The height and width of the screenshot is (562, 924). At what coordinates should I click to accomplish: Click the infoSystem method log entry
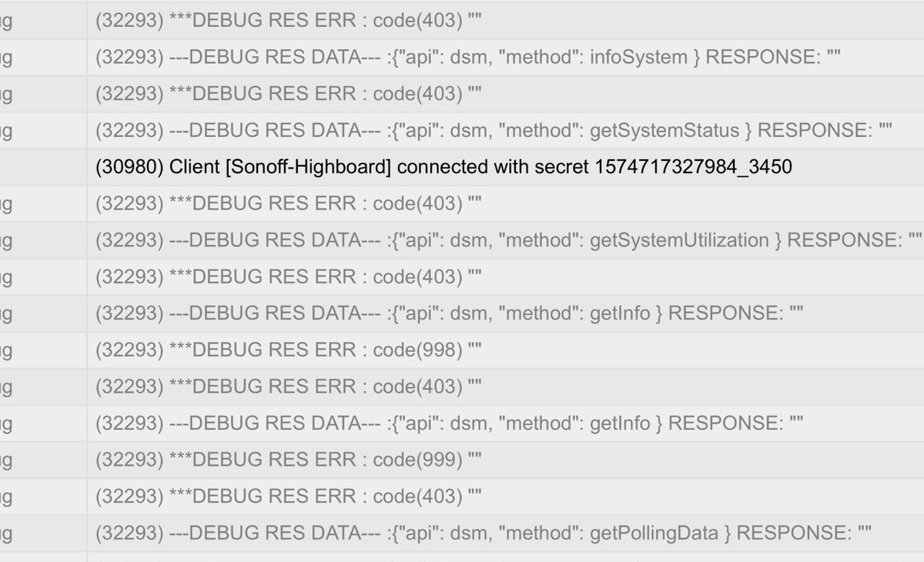[506, 57]
